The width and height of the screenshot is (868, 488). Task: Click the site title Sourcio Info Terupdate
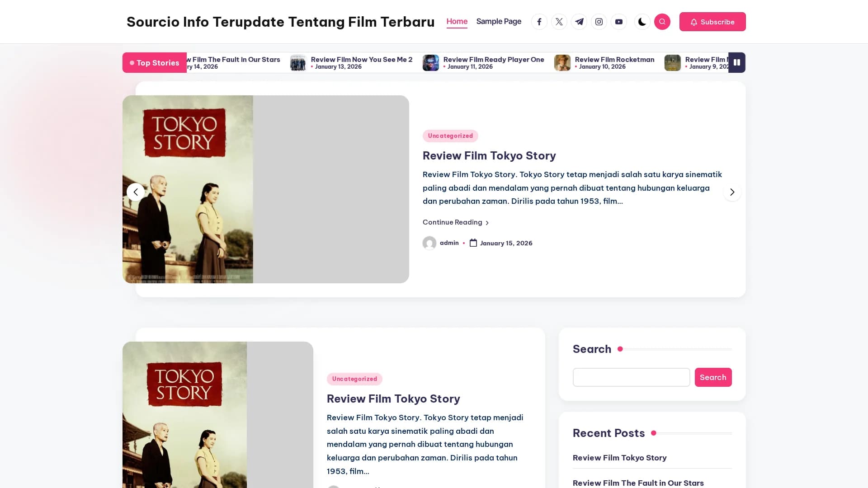pos(280,22)
